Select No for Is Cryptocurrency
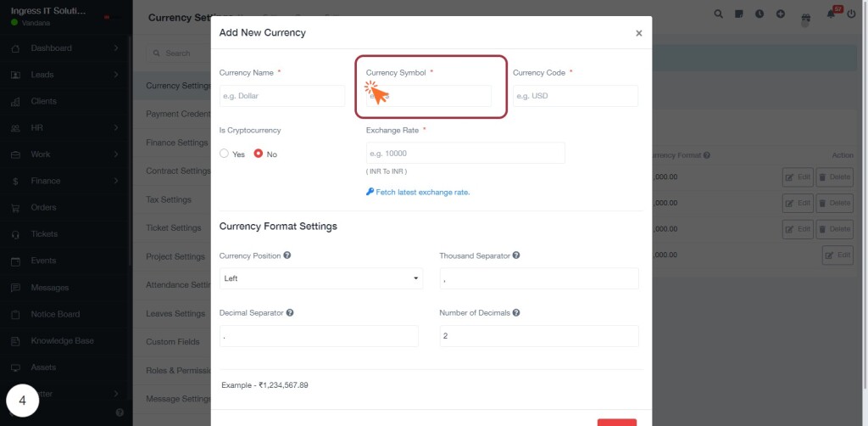 coord(258,154)
